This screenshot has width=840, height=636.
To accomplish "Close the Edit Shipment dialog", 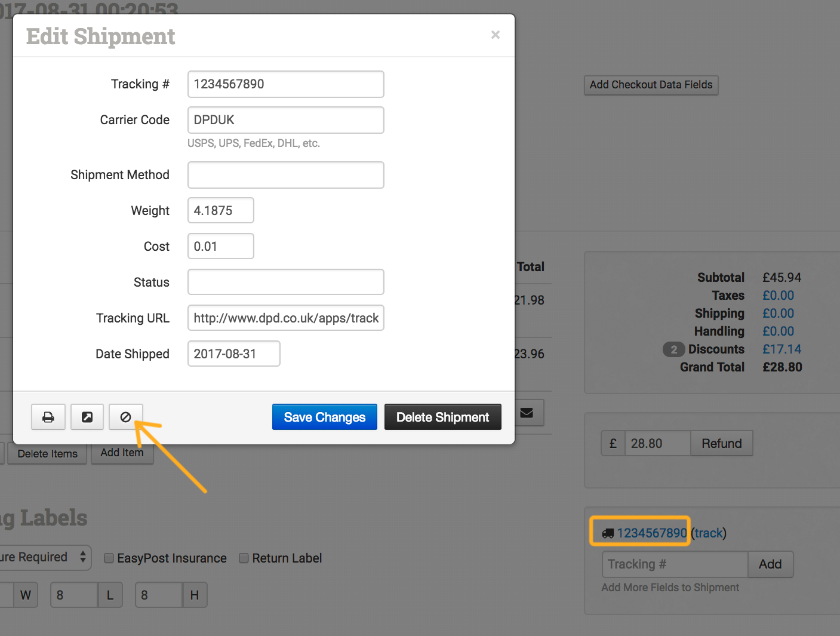I will (x=495, y=35).
